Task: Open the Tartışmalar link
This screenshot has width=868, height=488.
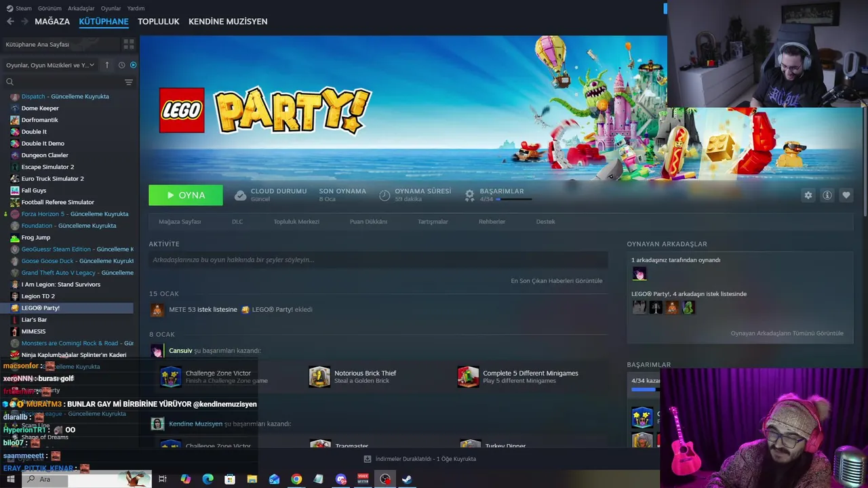Action: tap(433, 222)
